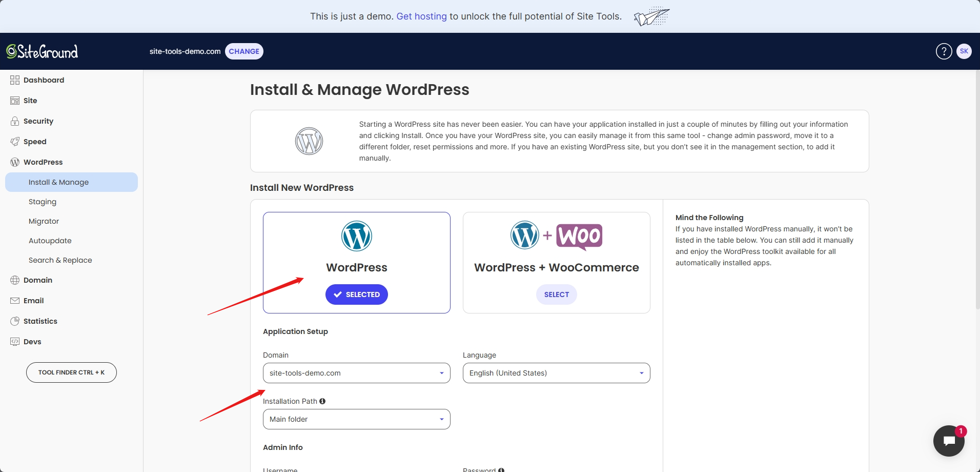Viewport: 980px width, 472px height.
Task: Click the gray WordPress logo in description box
Action: pos(309,141)
